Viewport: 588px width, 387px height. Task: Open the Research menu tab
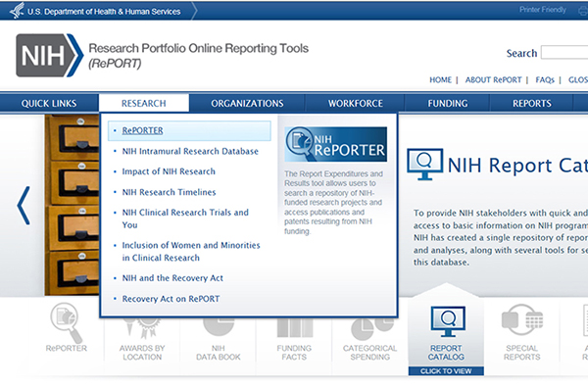coord(144,103)
